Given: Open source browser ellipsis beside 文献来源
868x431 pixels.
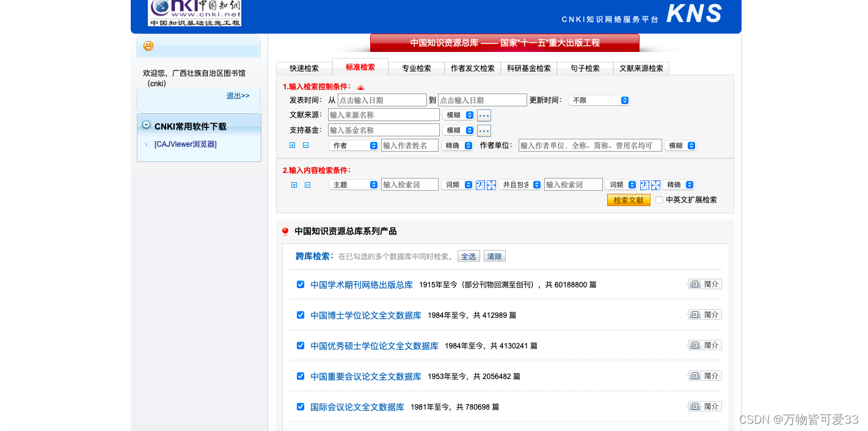Looking at the screenshot, I should click(484, 115).
